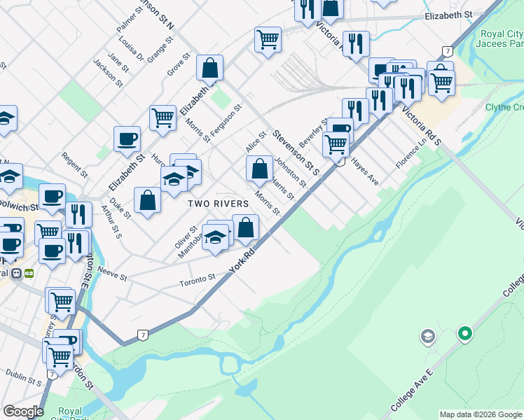Click the Harris St label
This screenshot has width=524, height=420.
(283, 188)
